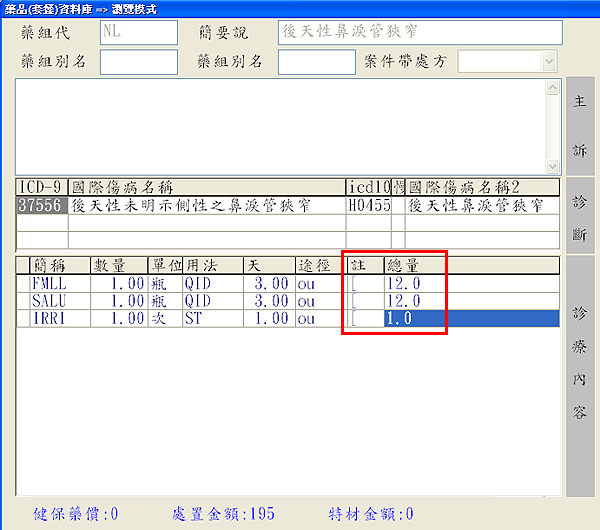The image size is (600, 530).
Task: Open the 診療內容 side tab
Action: (580, 375)
